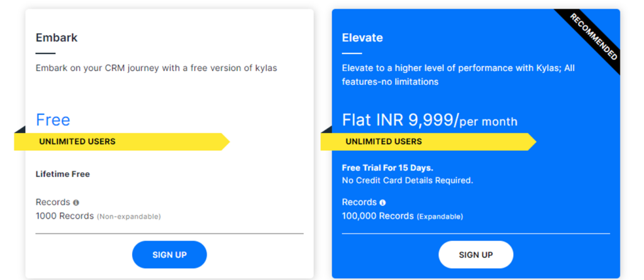This screenshot has width=644, height=280.
Task: Click the 1000 Records text
Action: tap(65, 216)
